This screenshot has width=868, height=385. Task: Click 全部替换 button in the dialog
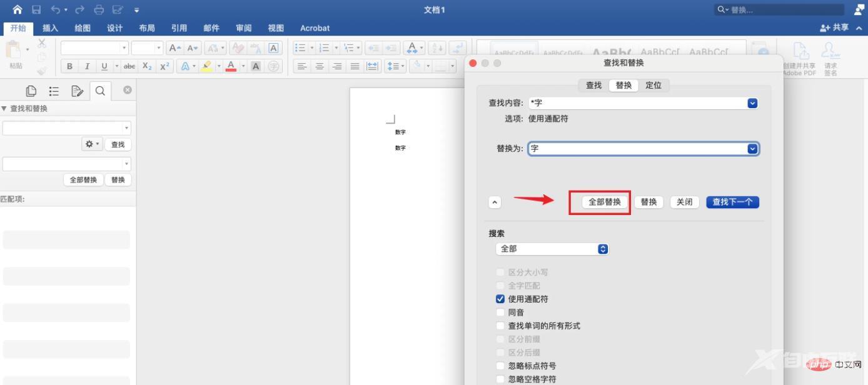point(604,202)
